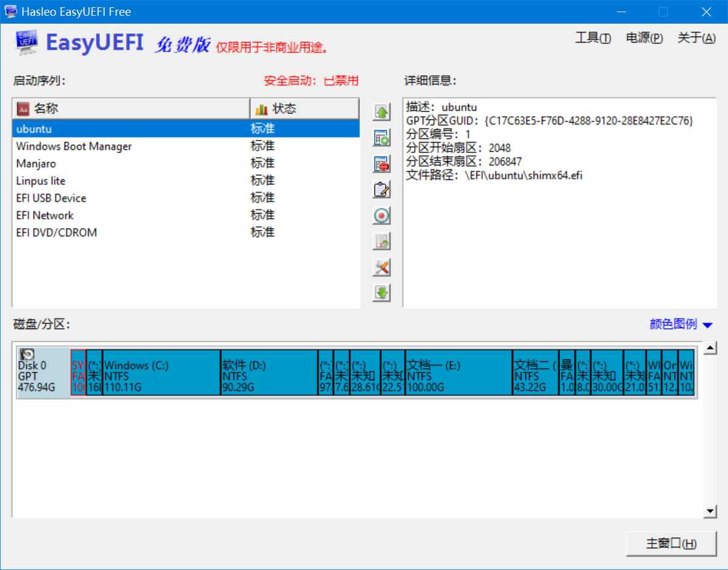728x570 pixels.
Task: Click the greyed-out backup entry icon
Action: (x=381, y=241)
